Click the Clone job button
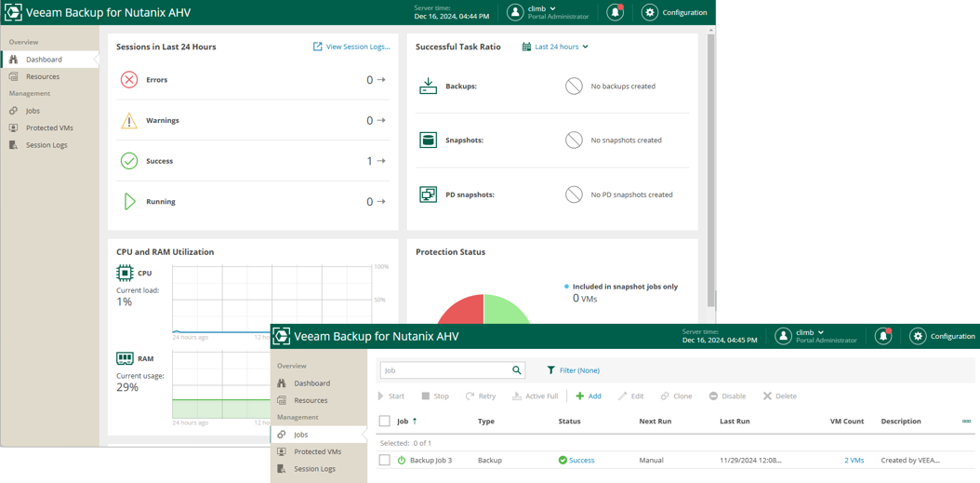 pyautogui.click(x=676, y=396)
